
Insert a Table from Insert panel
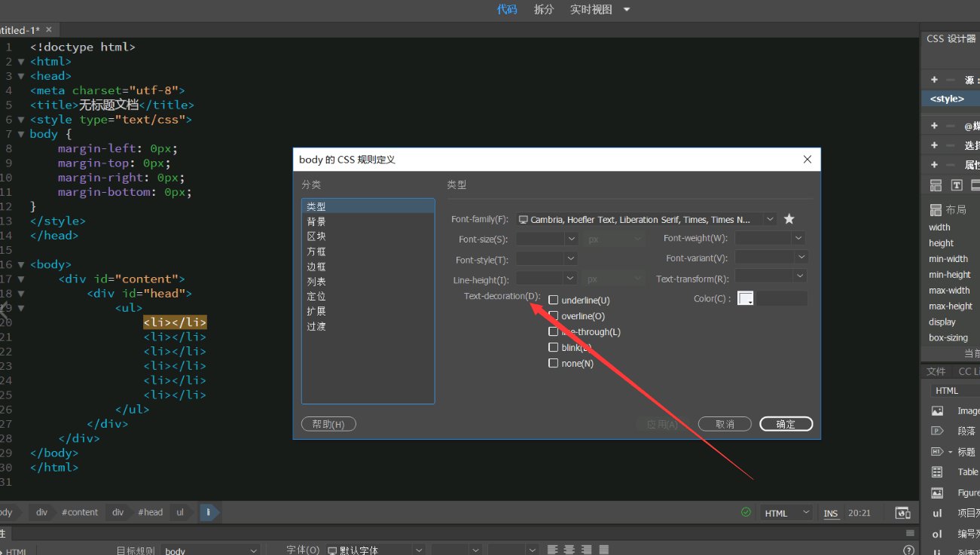pyautogui.click(x=937, y=472)
